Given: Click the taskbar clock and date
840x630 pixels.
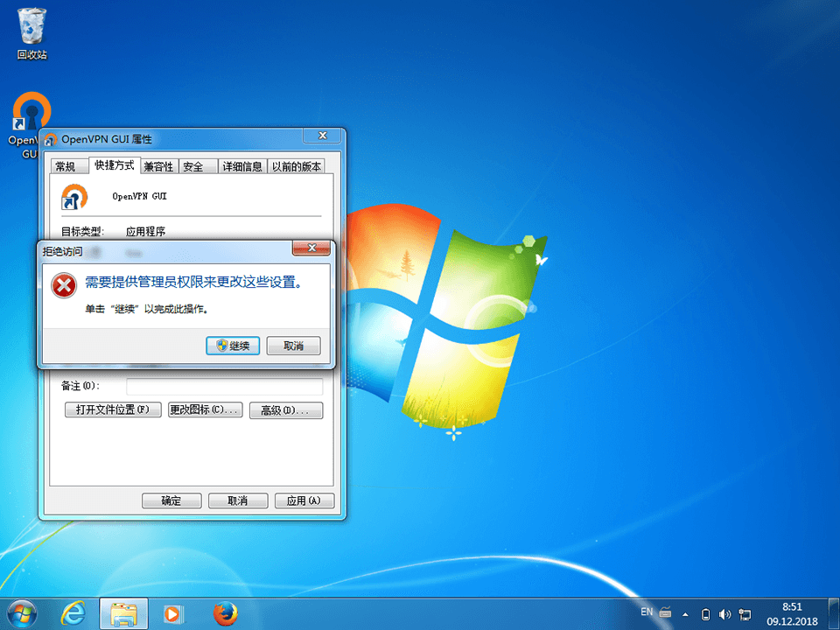Looking at the screenshot, I should [x=792, y=614].
